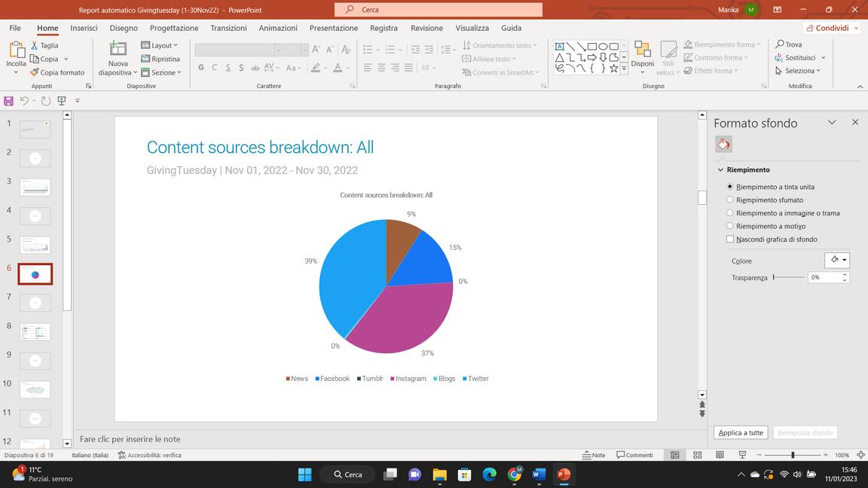The height and width of the screenshot is (488, 868).
Task: Click the Disponi arrange icon
Action: click(642, 50)
